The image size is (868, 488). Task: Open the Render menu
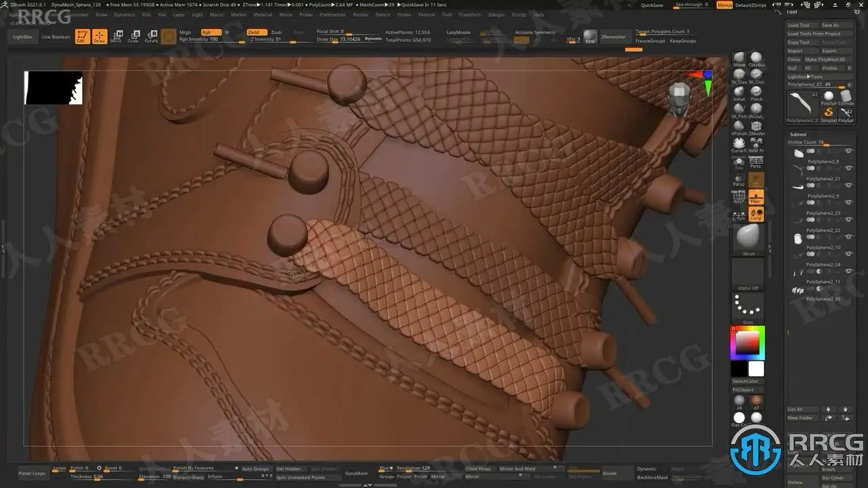pos(361,14)
